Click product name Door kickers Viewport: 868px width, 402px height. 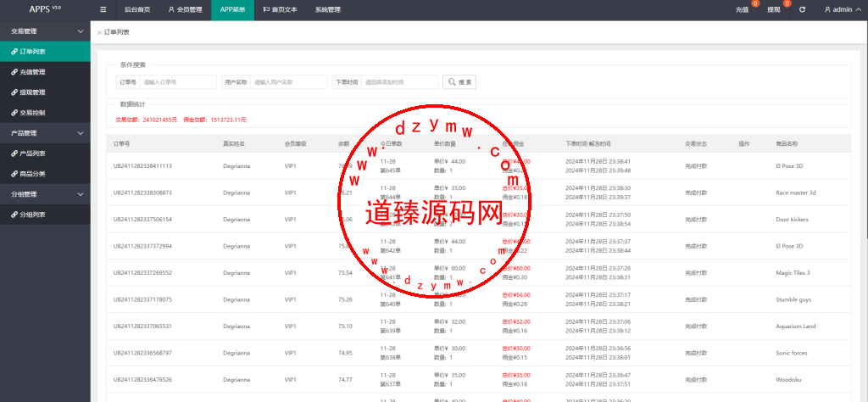tap(793, 220)
